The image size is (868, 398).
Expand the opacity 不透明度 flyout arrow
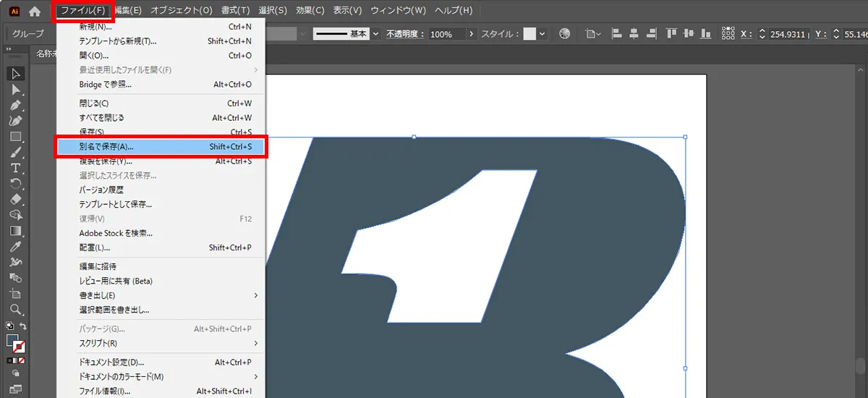coord(472,34)
